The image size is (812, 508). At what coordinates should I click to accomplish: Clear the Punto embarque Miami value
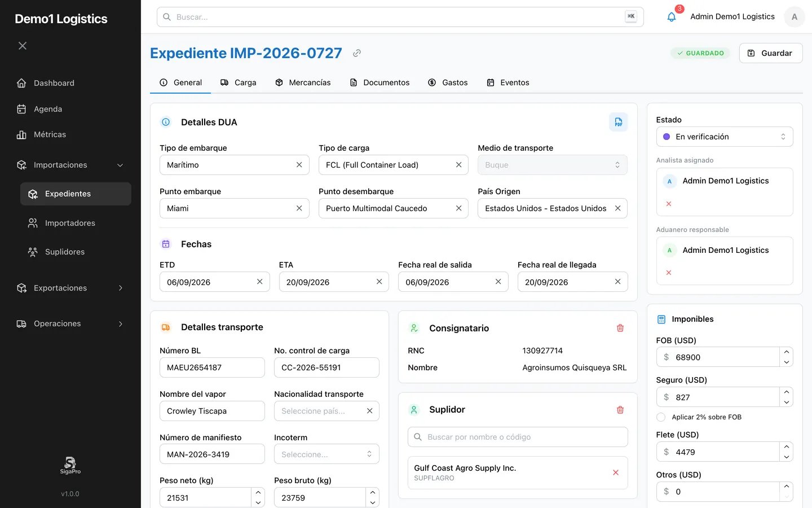299,208
